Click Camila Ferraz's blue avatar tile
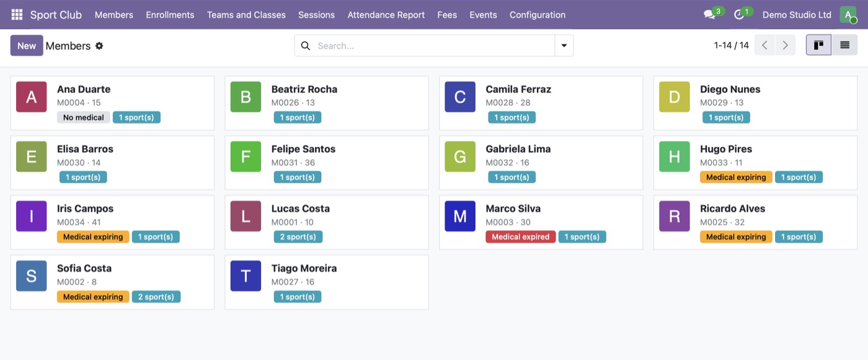The width and height of the screenshot is (868, 360). 460,97
